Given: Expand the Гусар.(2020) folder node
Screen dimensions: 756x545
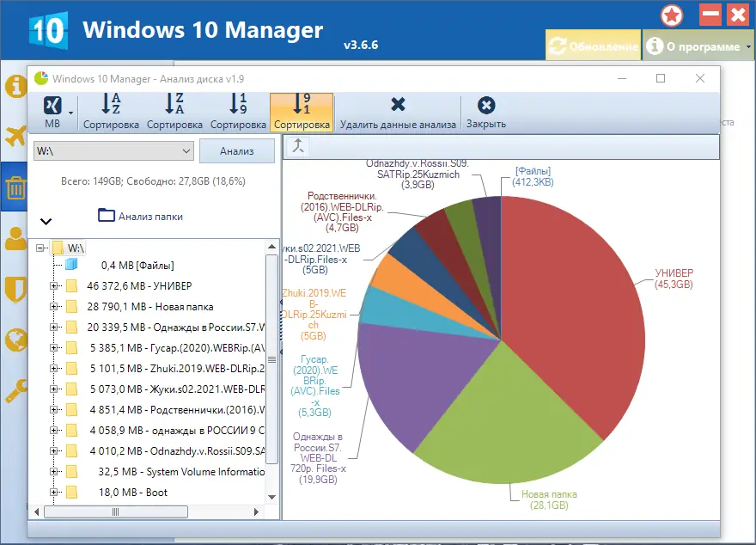Looking at the screenshot, I should pos(54,348).
